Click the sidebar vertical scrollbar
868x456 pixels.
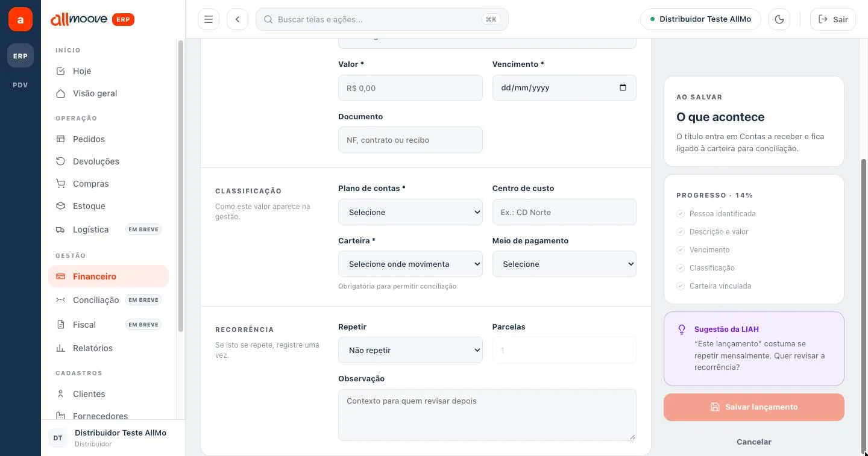(181, 186)
